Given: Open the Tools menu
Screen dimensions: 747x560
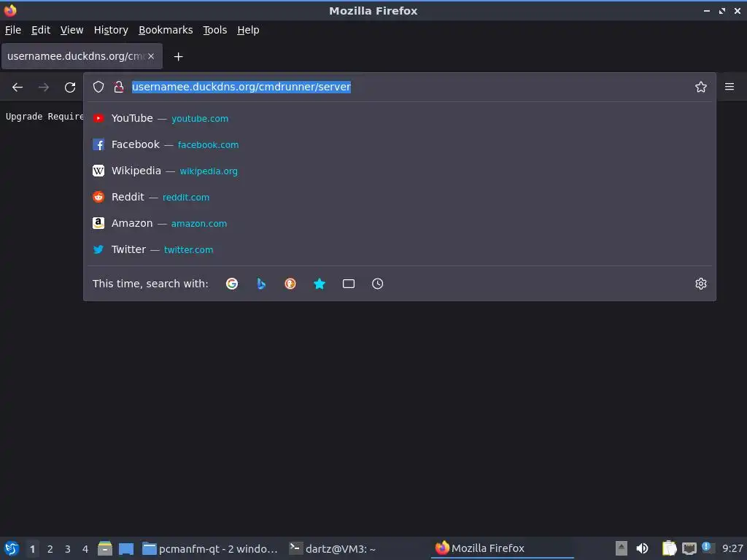Looking at the screenshot, I should pyautogui.click(x=215, y=30).
